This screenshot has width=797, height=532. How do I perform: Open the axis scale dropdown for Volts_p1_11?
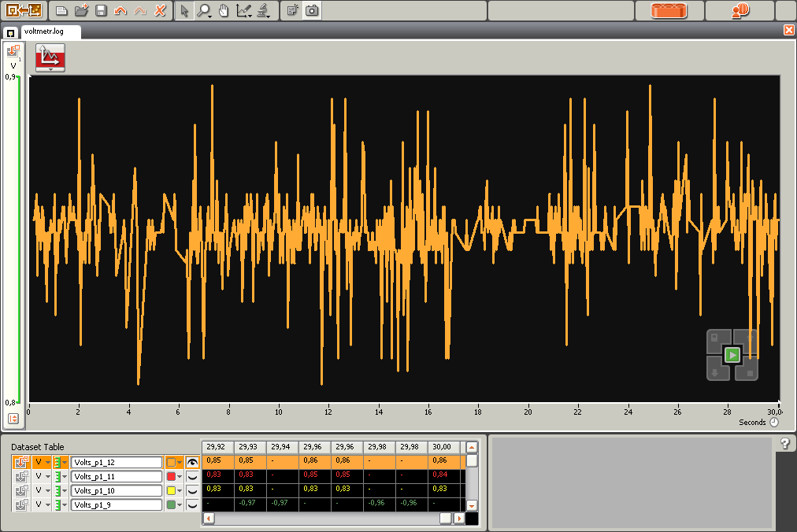(x=61, y=476)
